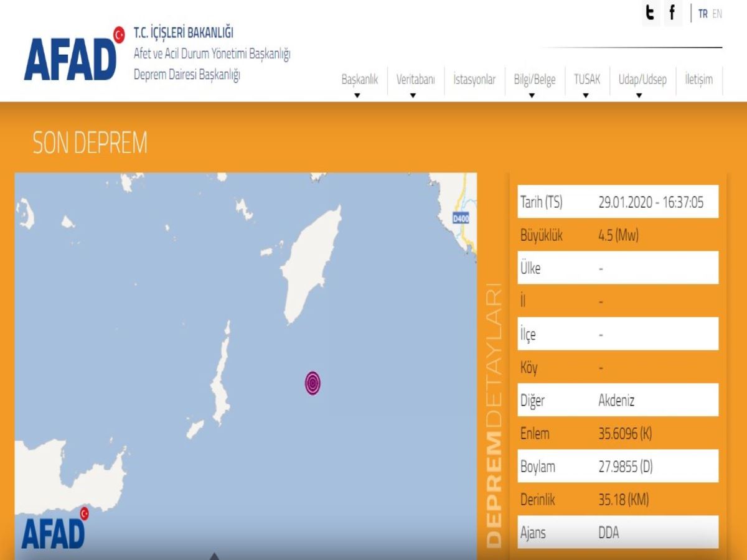Switch language to TR
This screenshot has width=747, height=560.
click(703, 14)
